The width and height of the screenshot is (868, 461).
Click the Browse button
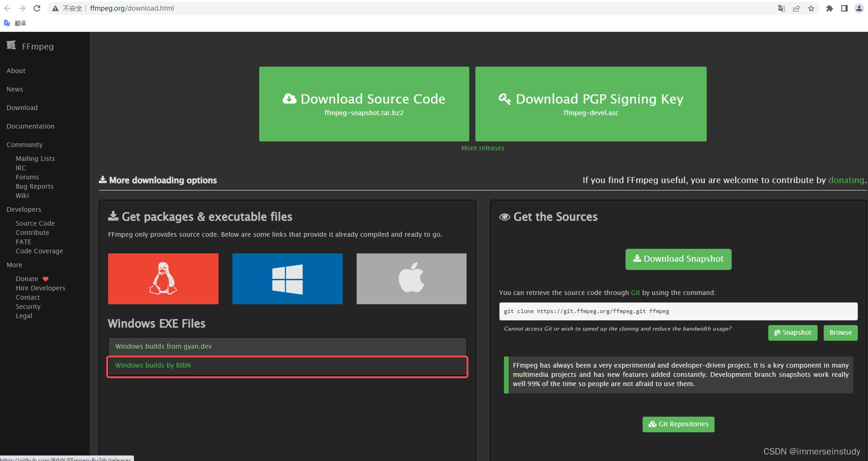(x=841, y=333)
